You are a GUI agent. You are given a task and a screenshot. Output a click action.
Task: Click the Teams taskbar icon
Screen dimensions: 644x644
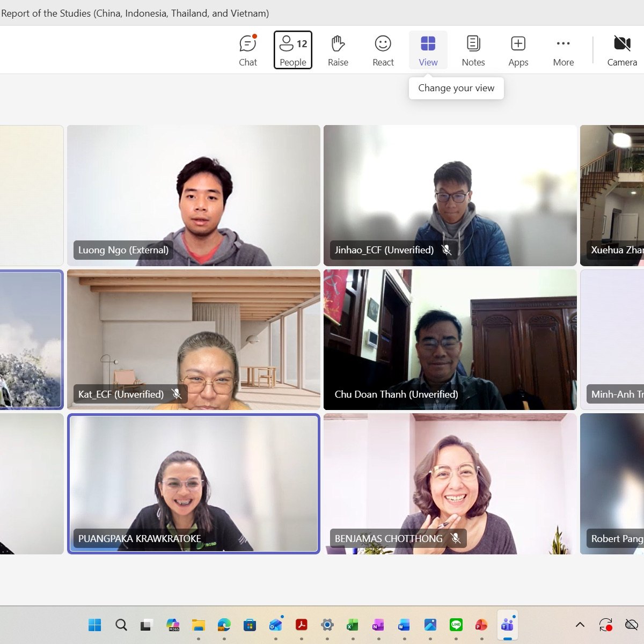tap(507, 625)
